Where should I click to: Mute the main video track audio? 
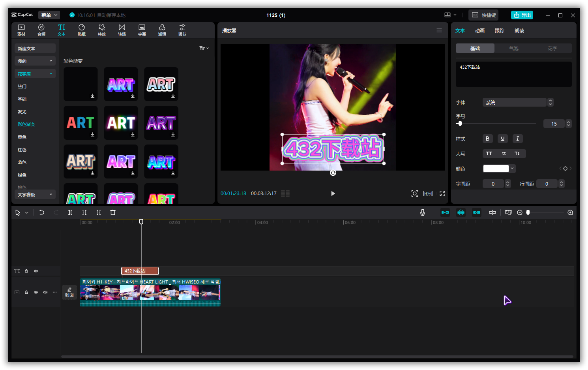tap(45, 292)
